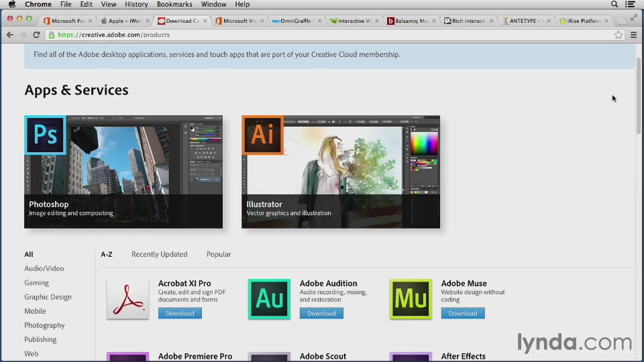Switch to the Microsoft Visio tab

pos(239,21)
